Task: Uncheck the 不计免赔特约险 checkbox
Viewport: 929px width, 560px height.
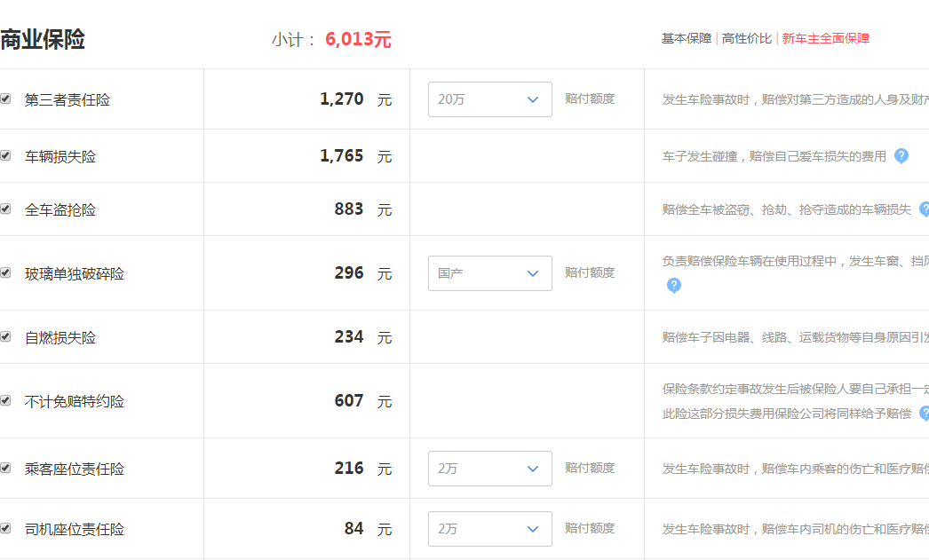Action: coord(5,401)
